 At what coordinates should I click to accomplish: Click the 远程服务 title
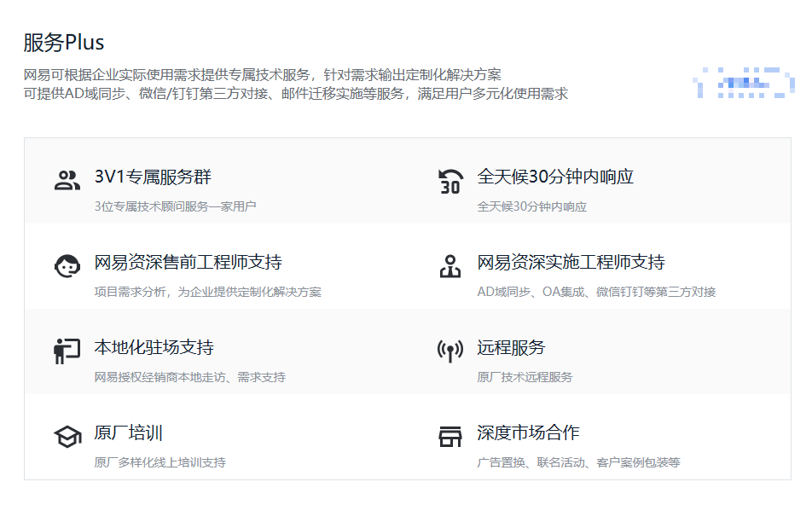[511, 347]
